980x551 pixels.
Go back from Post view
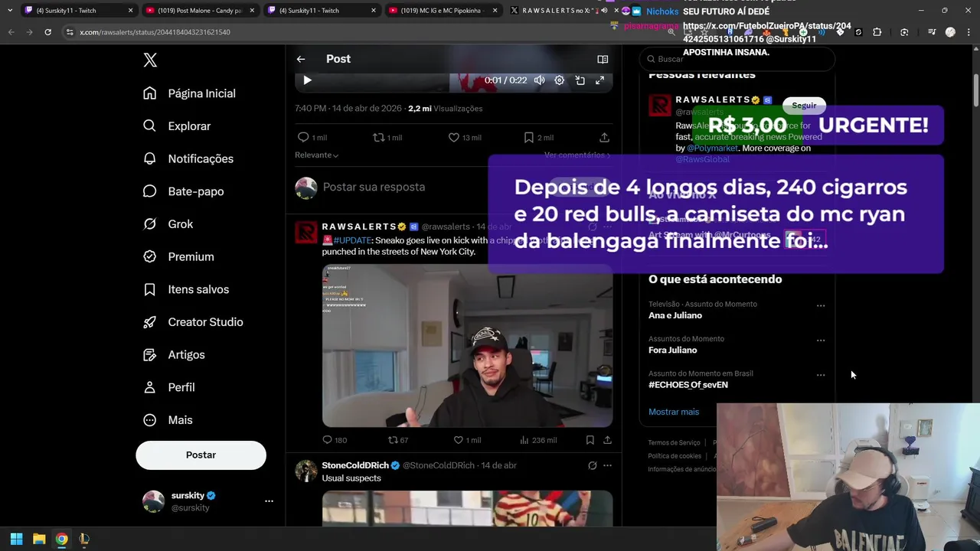click(301, 59)
